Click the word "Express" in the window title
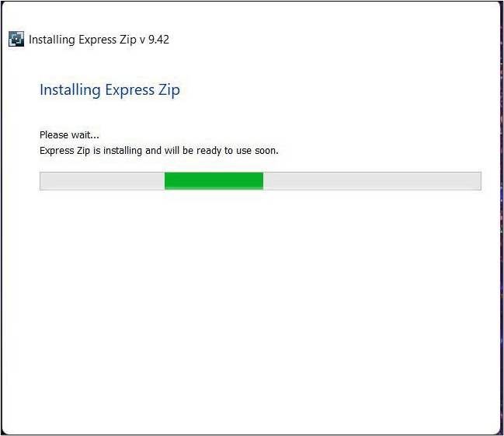This screenshot has height=436, width=504. 97,39
